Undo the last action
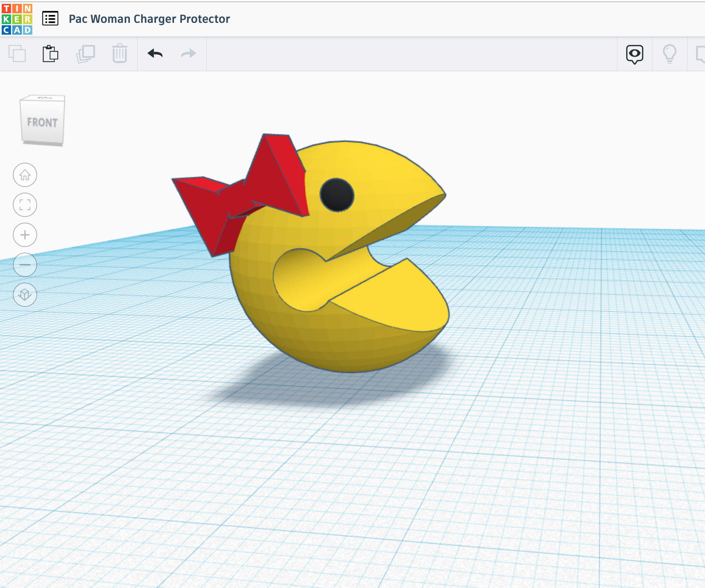705x588 pixels. [x=155, y=54]
